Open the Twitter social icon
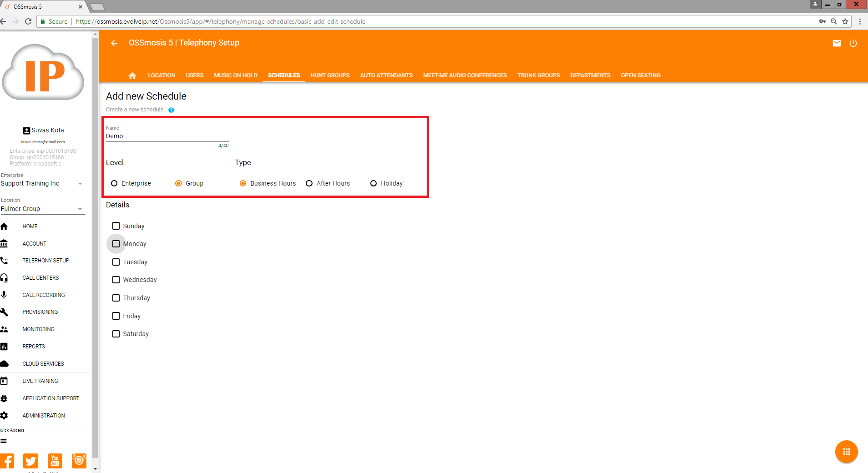Viewport: 868px width, 473px height. pos(31,461)
